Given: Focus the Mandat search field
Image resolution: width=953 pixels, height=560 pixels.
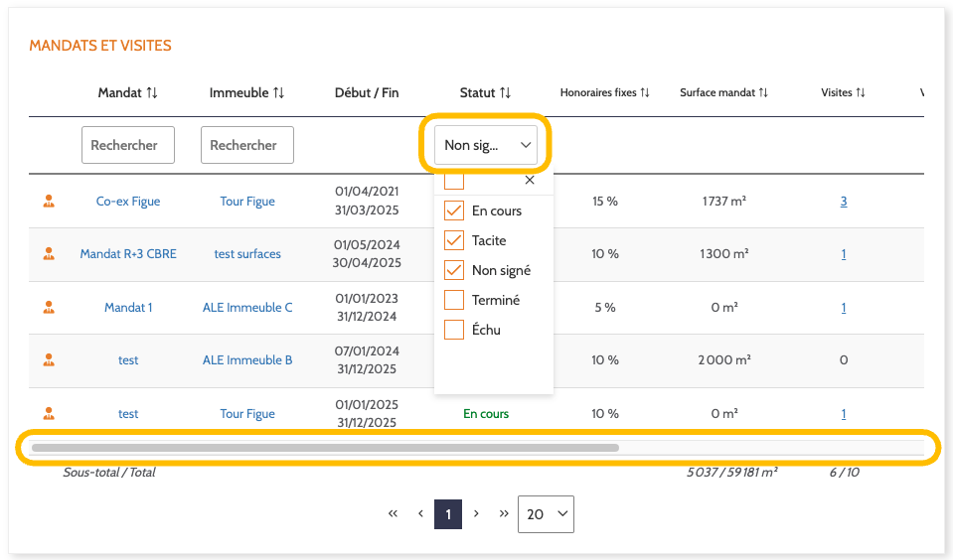Looking at the screenshot, I should pyautogui.click(x=128, y=145).
